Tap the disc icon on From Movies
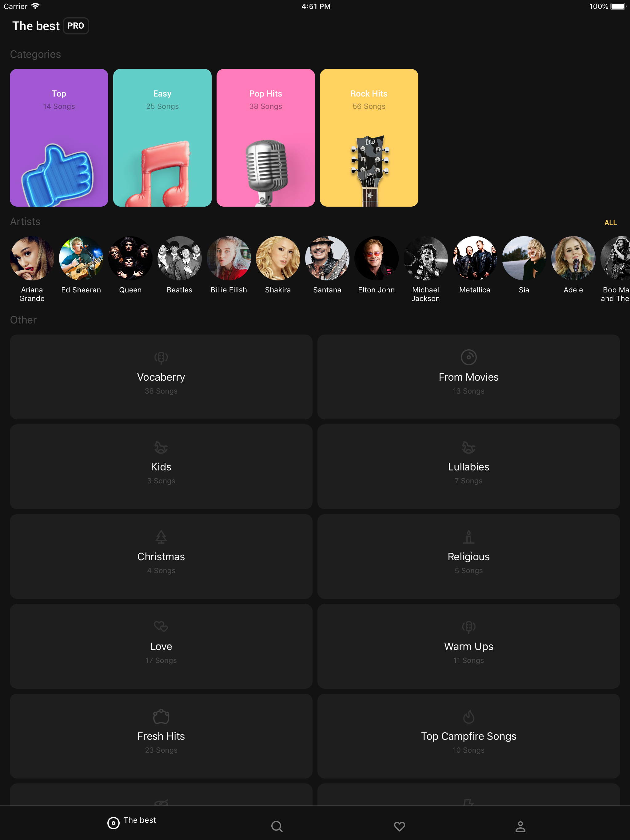 pyautogui.click(x=468, y=357)
